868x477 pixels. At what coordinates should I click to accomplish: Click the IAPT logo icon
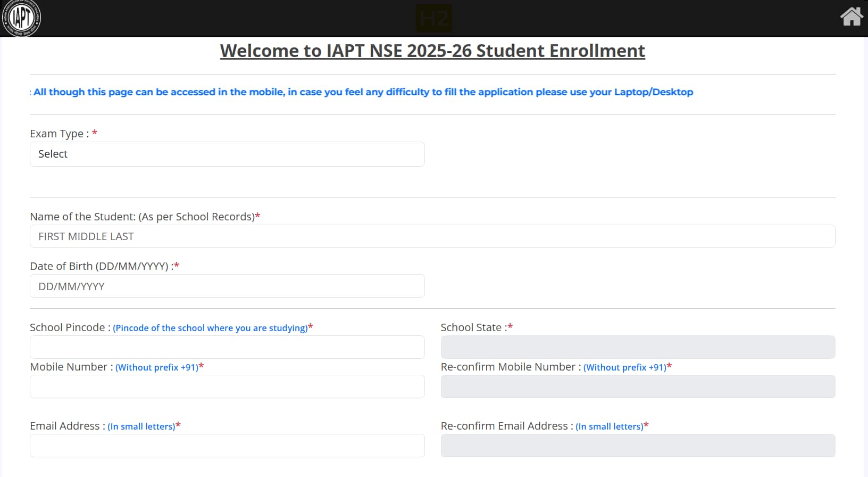tap(21, 18)
